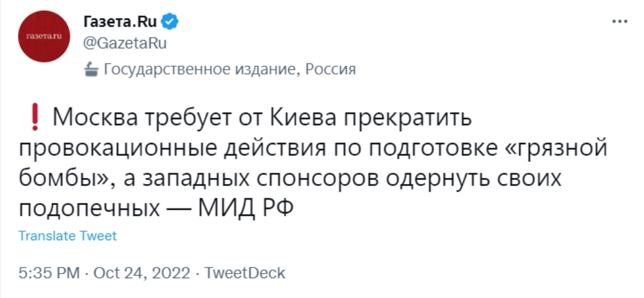Open the Государственное издание, Россия label

(230, 70)
